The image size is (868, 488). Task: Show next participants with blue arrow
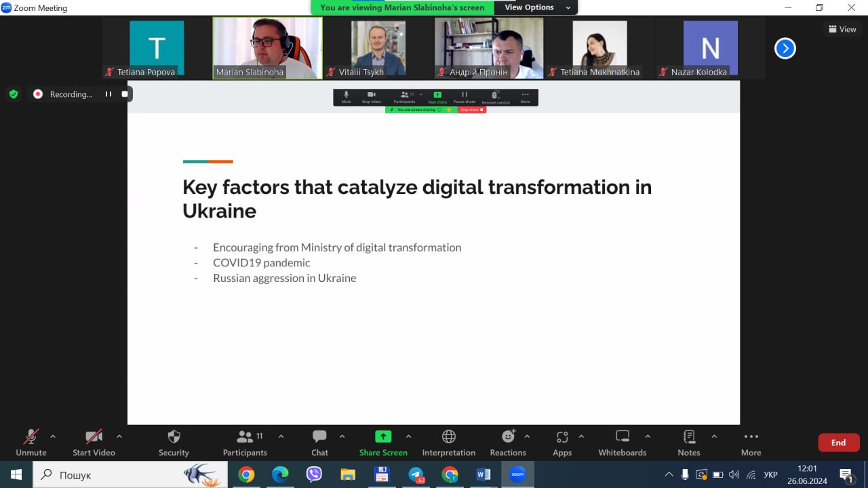785,48
